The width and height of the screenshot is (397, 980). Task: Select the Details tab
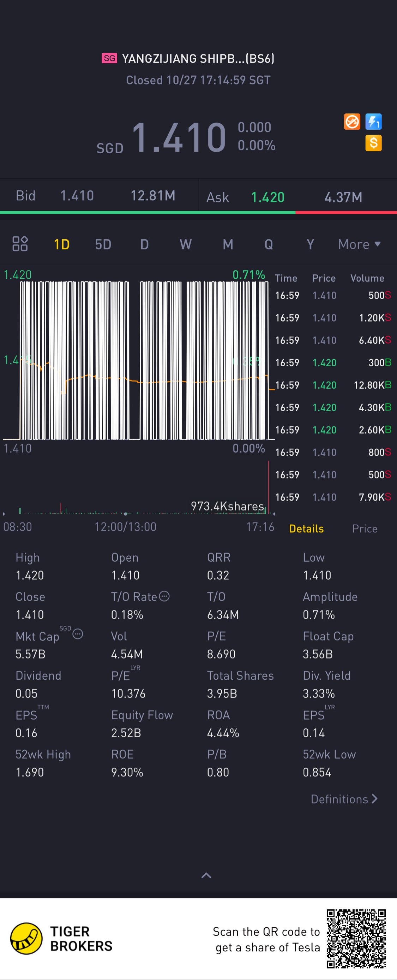(306, 529)
